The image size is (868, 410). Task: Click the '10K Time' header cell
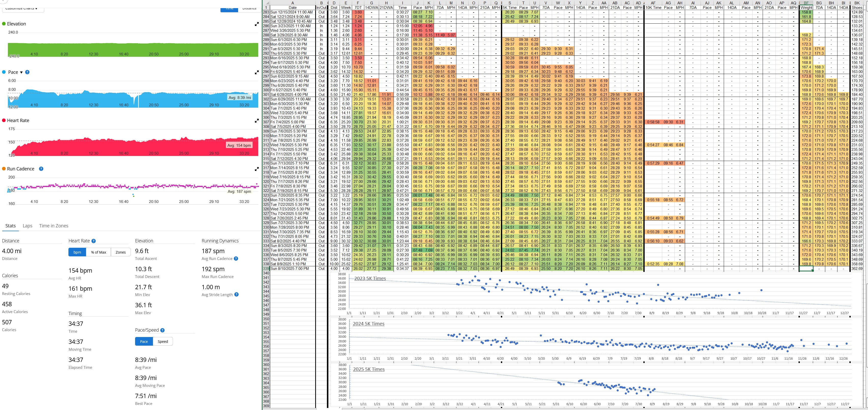653,8
